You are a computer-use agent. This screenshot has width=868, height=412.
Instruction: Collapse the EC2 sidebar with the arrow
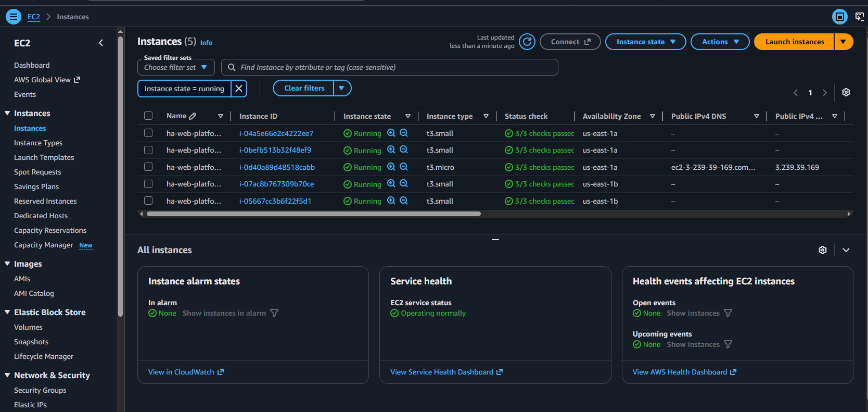point(101,43)
